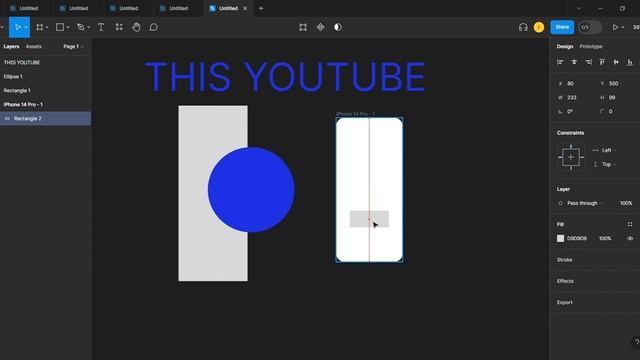The image size is (640, 360).
Task: Align left icon in Design panel
Action: 560,62
